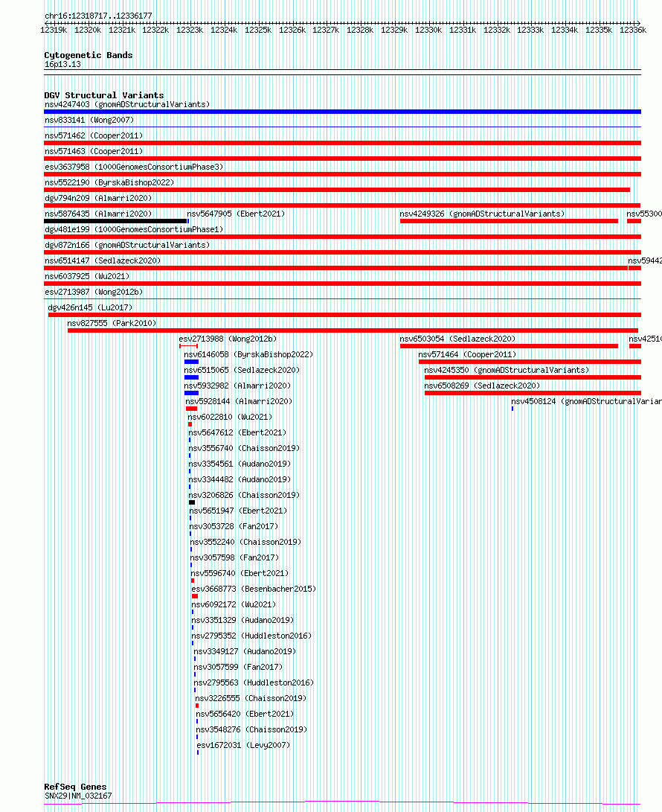Click the blue bar under nsv6146058

[x=191, y=362]
